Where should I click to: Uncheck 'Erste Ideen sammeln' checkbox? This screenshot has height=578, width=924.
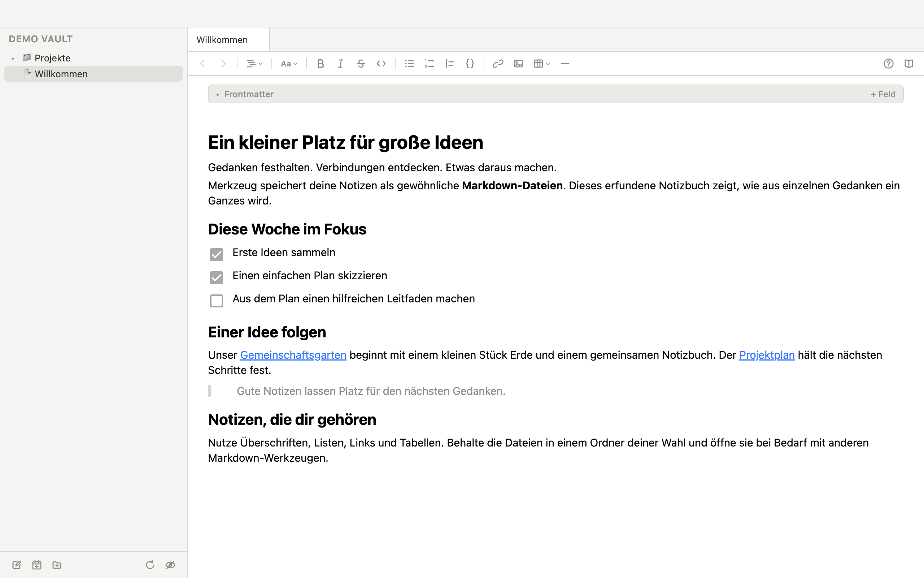point(217,254)
